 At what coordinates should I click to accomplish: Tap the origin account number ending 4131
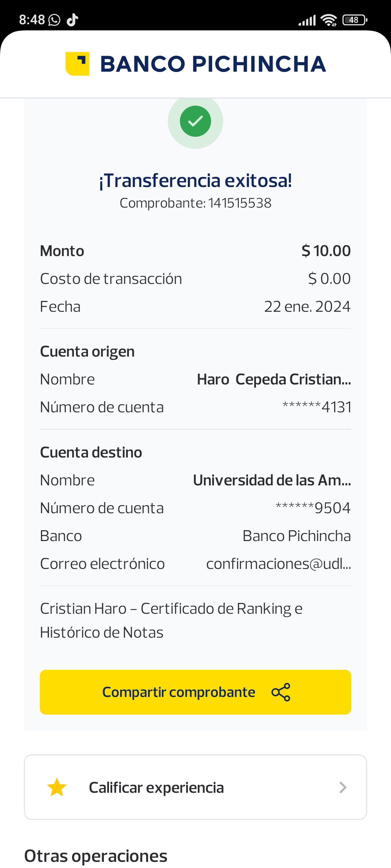[x=317, y=407]
